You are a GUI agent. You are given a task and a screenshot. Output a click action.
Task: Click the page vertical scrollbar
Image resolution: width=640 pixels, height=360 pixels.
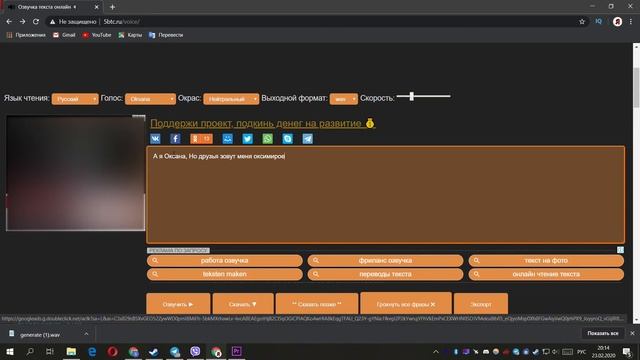pos(636,88)
